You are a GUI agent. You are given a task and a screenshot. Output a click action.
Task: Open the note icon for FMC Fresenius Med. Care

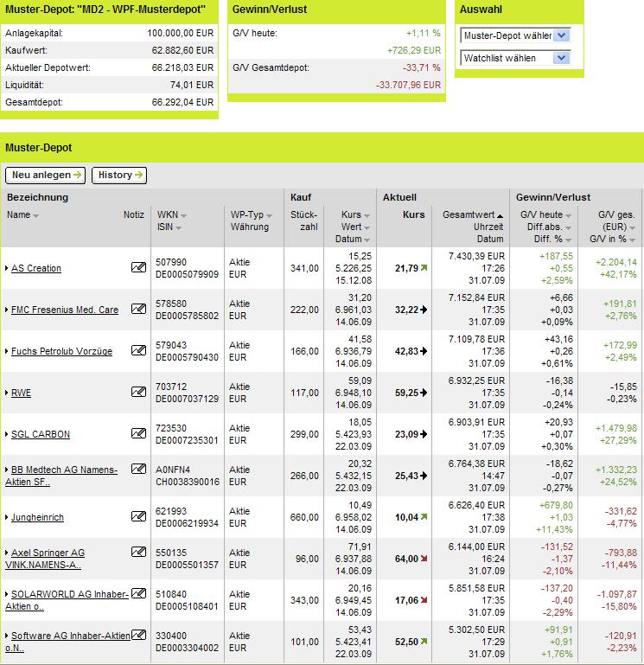pos(138,309)
